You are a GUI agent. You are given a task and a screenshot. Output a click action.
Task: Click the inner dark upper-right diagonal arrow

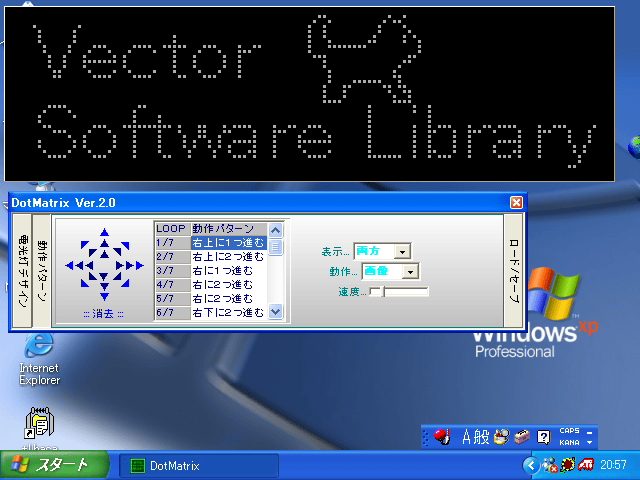pos(118,251)
